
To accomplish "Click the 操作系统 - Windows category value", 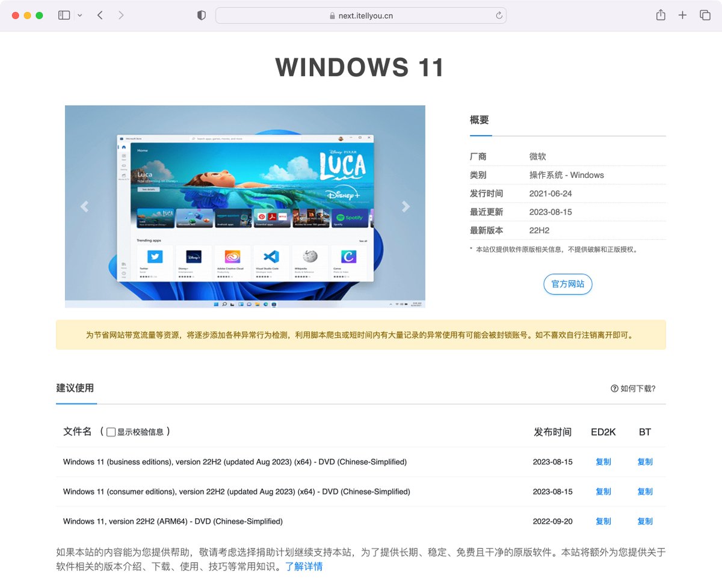I will (x=567, y=175).
